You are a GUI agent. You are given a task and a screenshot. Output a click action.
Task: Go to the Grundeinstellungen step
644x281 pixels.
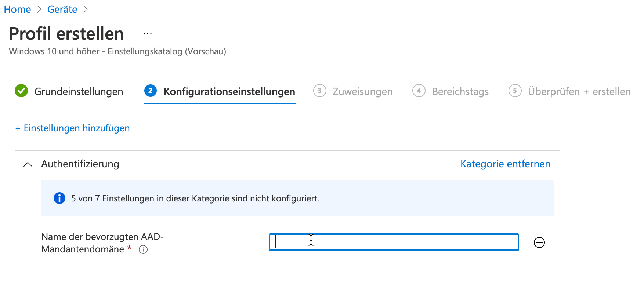[x=78, y=92]
